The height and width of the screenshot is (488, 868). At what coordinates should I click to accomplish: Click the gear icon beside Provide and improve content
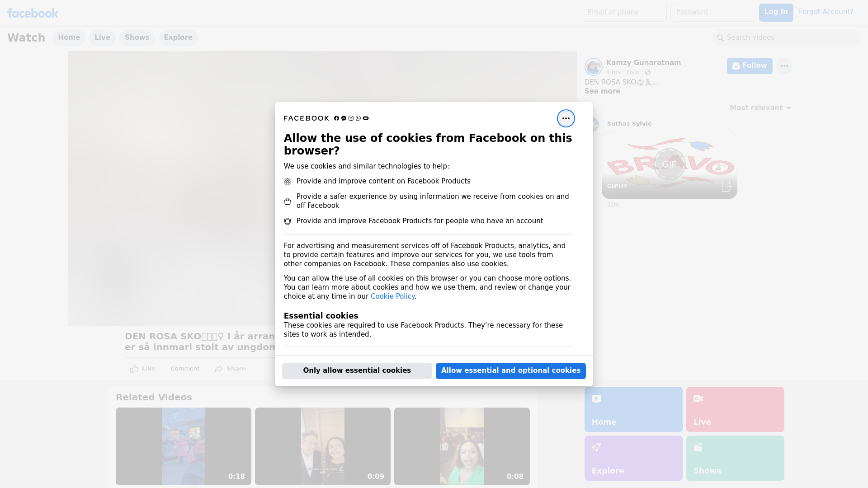[x=288, y=182]
